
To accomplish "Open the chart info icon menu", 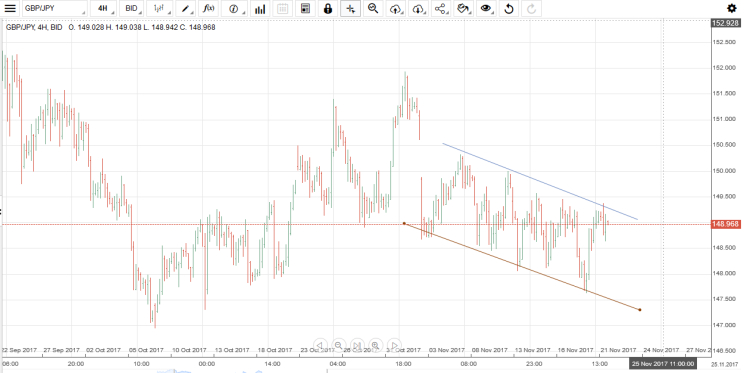I will click(234, 9).
